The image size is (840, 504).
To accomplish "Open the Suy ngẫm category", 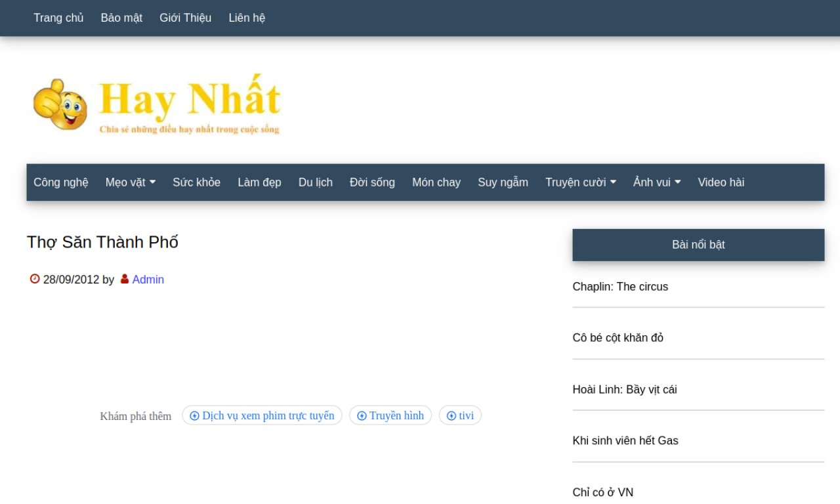I will (503, 182).
